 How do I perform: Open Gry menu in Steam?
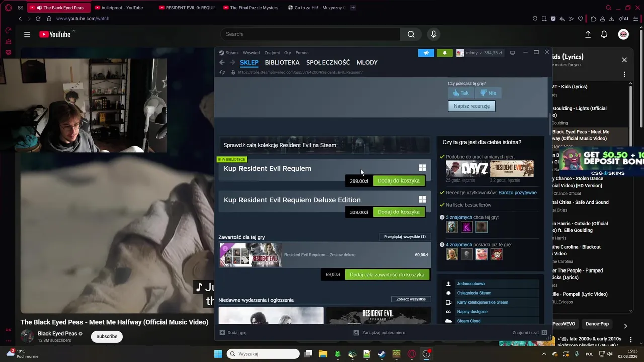tap(288, 53)
